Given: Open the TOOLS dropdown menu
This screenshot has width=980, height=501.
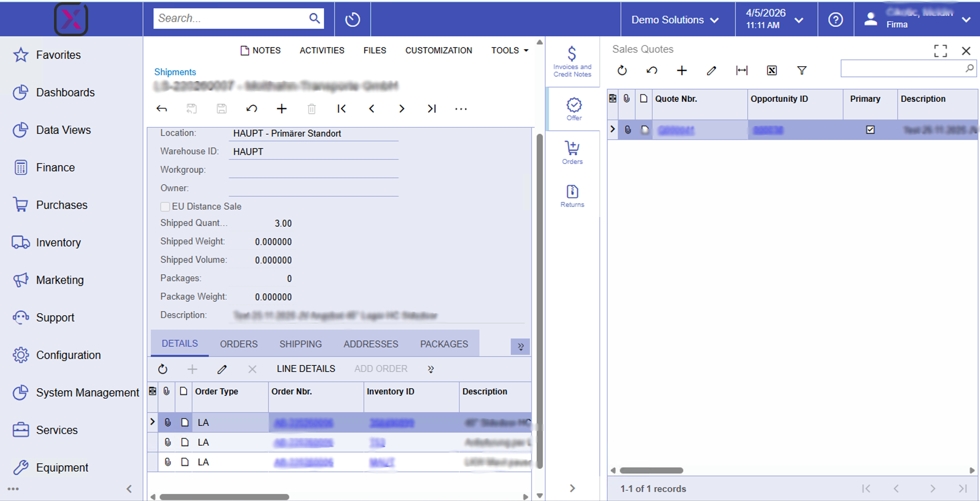Looking at the screenshot, I should [x=509, y=50].
